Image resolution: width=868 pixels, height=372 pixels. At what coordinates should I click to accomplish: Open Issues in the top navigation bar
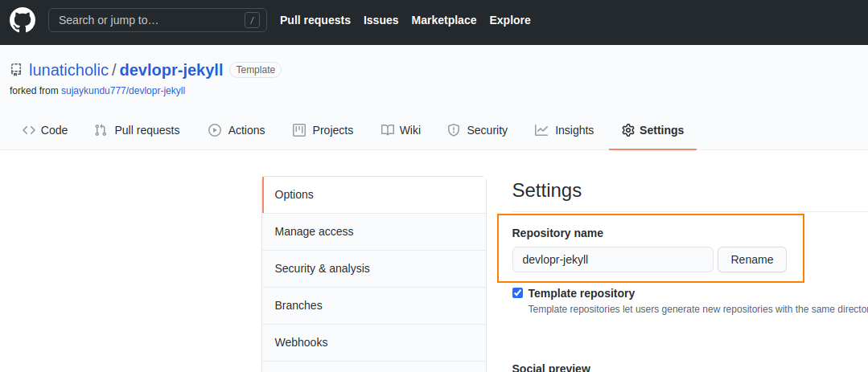tap(381, 20)
